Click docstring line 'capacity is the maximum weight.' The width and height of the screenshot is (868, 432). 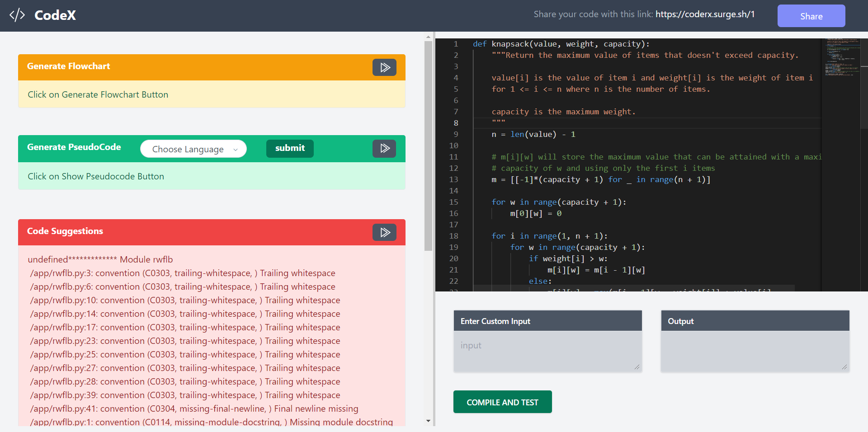(563, 112)
